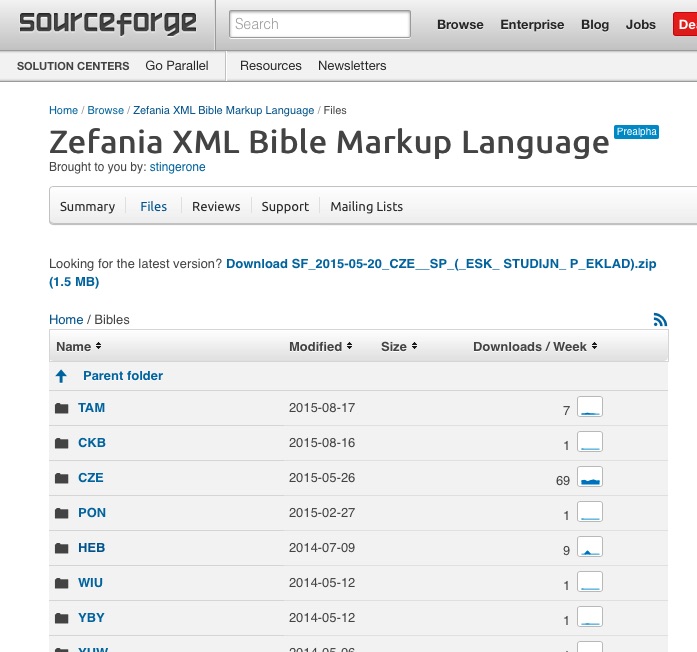
Task: Open the Newsletters link
Action: click(352, 66)
